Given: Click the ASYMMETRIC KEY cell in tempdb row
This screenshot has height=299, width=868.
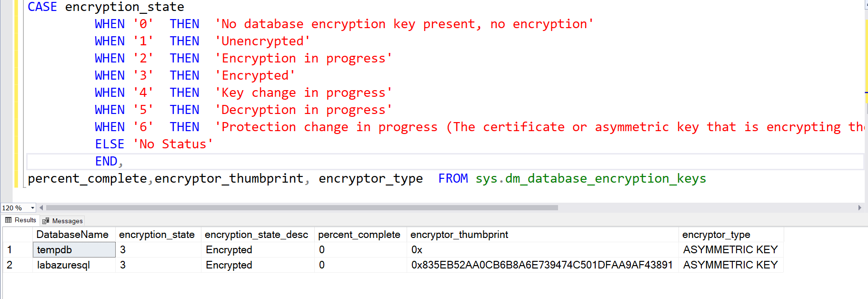Looking at the screenshot, I should coord(730,250).
